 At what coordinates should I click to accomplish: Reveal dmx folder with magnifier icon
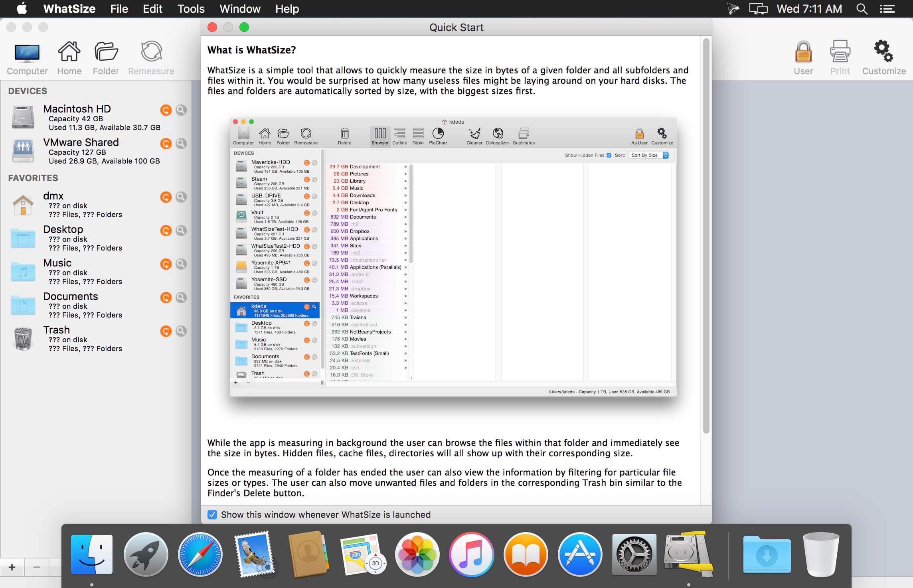181,197
